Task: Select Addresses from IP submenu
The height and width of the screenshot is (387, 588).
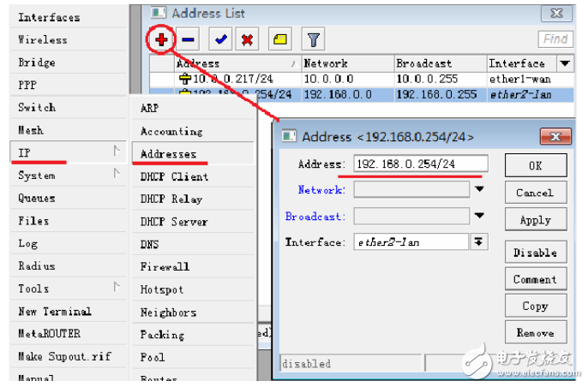Action: tap(169, 154)
